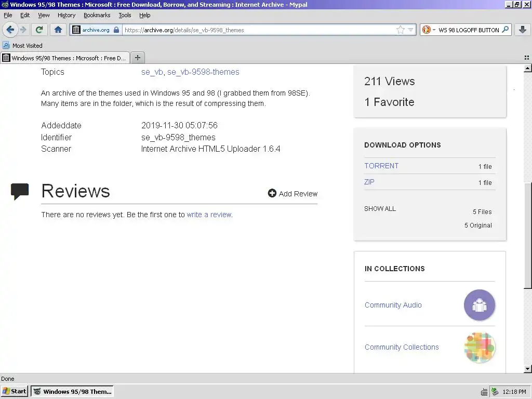Open the Tools menu
Viewport: 532px width, 399px height.
pyautogui.click(x=125, y=15)
